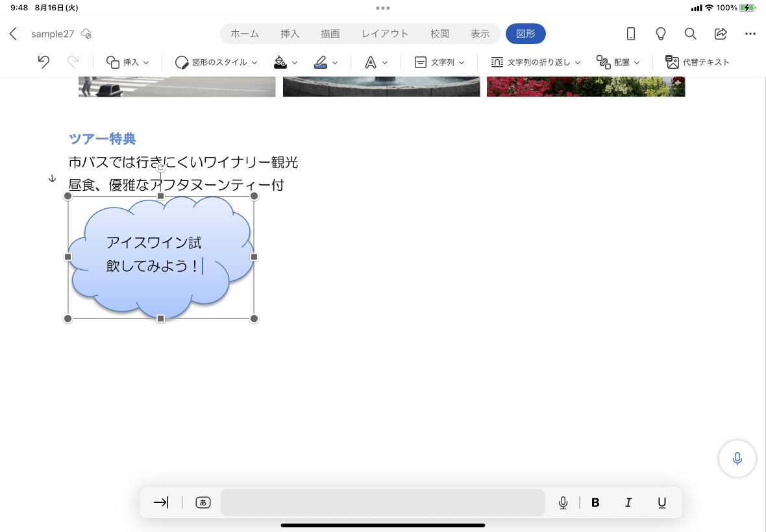The image size is (766, 532).
Task: Tap the cloud sync status icon
Action: (x=86, y=33)
